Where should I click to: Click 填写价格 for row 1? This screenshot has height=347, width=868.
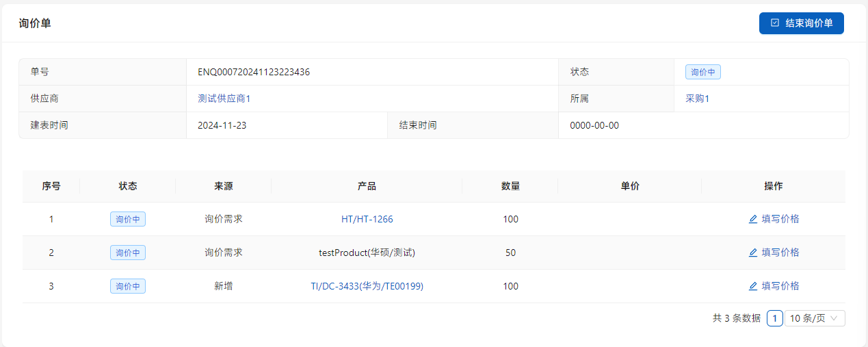(x=780, y=219)
